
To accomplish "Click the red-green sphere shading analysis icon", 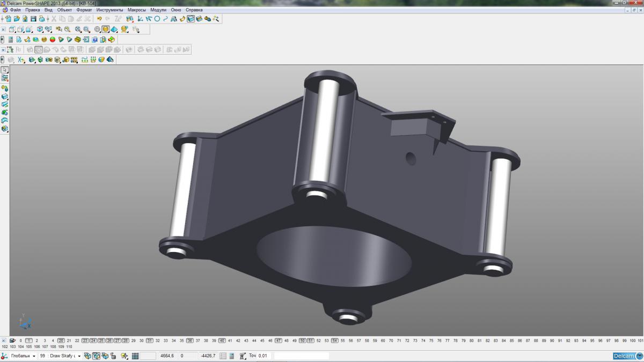I will tap(53, 39).
